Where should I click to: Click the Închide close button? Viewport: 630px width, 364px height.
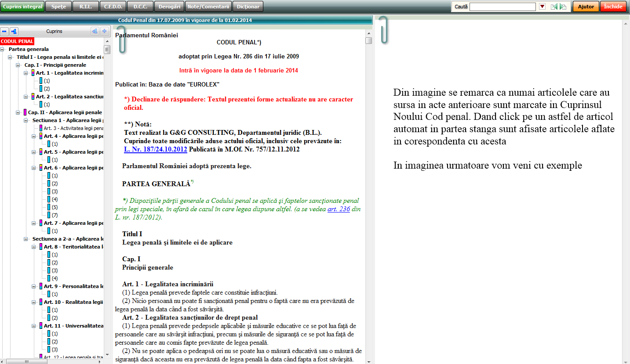click(613, 7)
